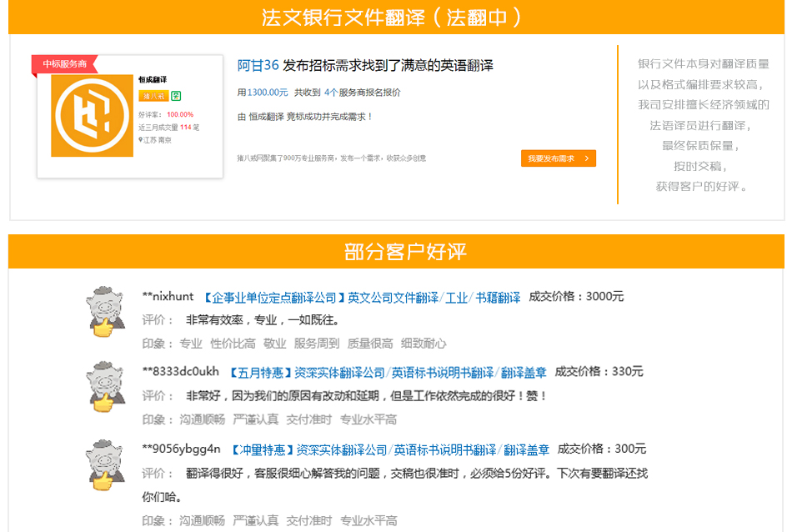This screenshot has height=532, width=792.
Task: Open the 我要发布需求 button
Action: pyautogui.click(x=558, y=158)
